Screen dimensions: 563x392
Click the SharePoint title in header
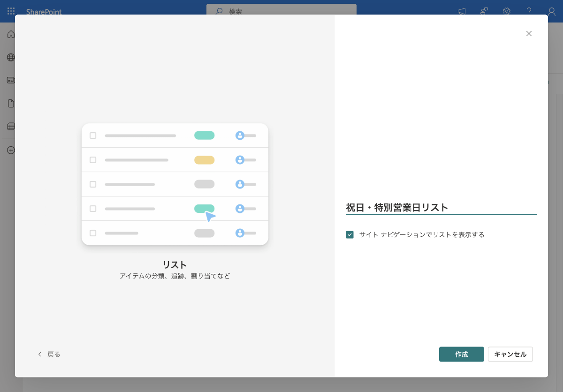(44, 11)
